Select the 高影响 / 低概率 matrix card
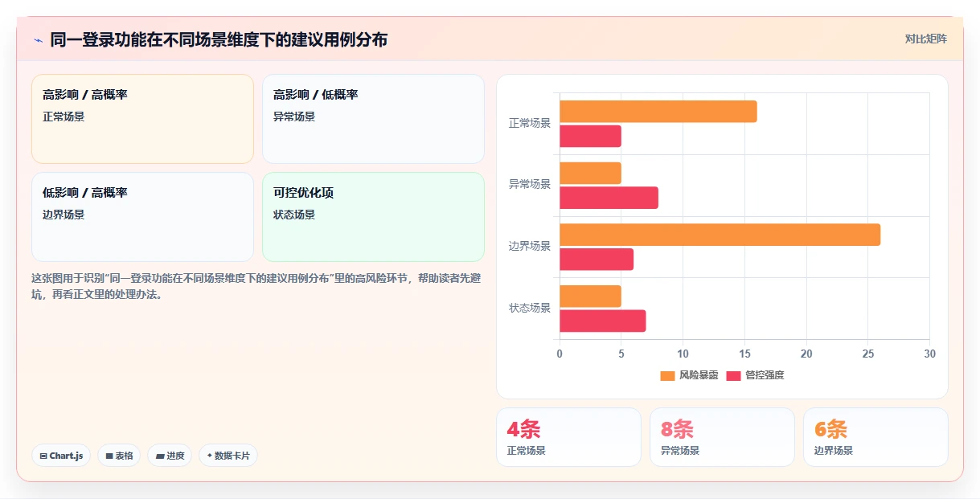The height and width of the screenshot is (499, 980). pos(373,119)
